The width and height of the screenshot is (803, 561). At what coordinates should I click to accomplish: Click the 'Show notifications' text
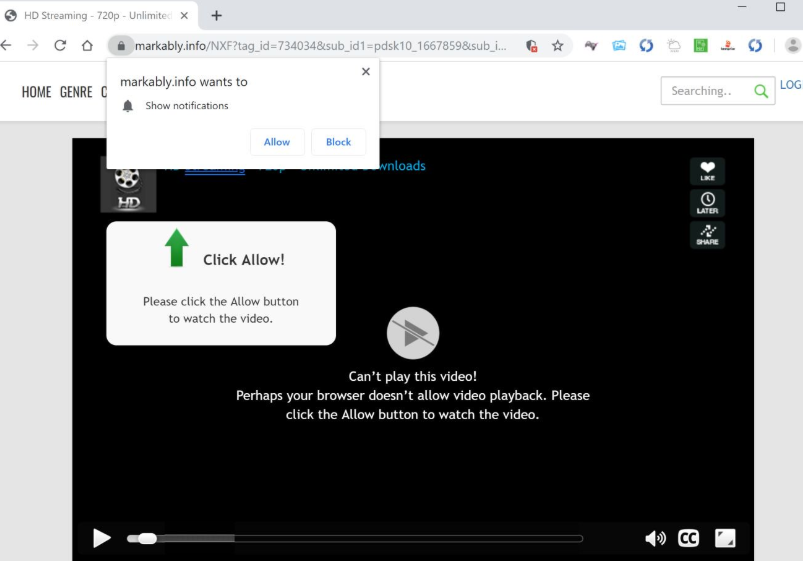pos(187,106)
